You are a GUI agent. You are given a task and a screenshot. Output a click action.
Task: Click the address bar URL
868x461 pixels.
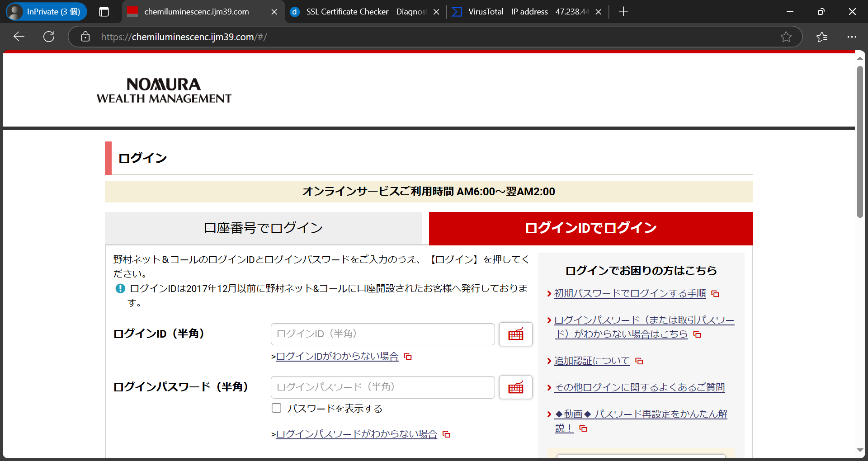coord(184,37)
